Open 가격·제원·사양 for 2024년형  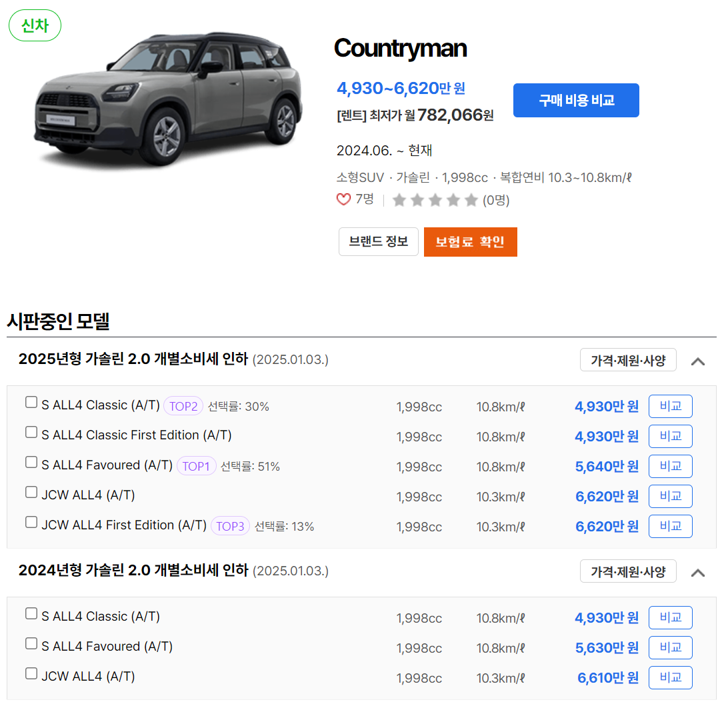pos(628,571)
